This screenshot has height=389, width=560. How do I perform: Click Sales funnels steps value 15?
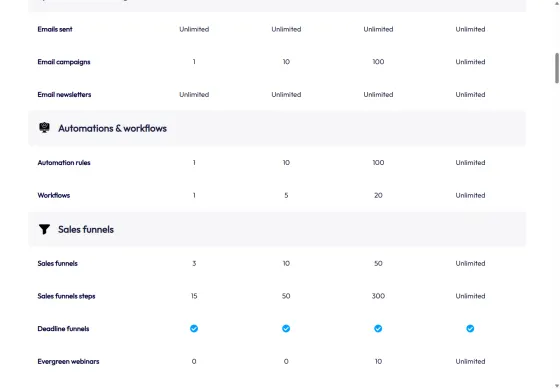click(x=194, y=296)
